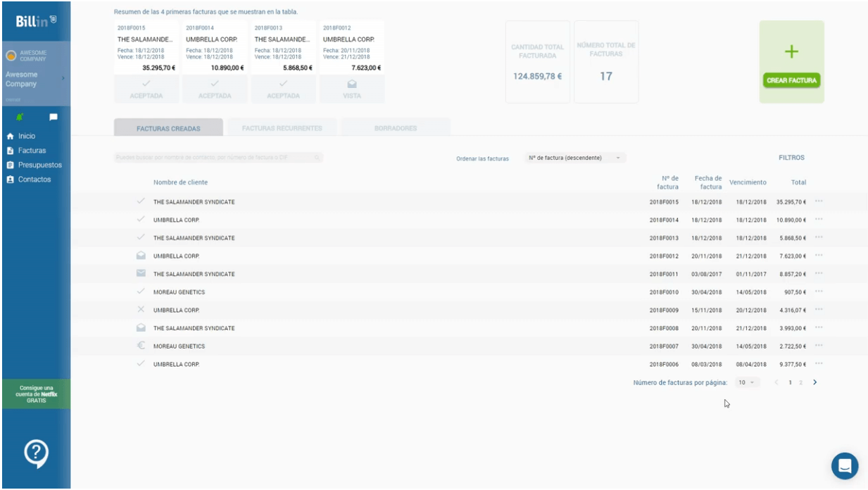Click the envelope status icon for invoice 2018F0011
Image resolution: width=868 pixels, height=490 pixels.
pos(141,274)
